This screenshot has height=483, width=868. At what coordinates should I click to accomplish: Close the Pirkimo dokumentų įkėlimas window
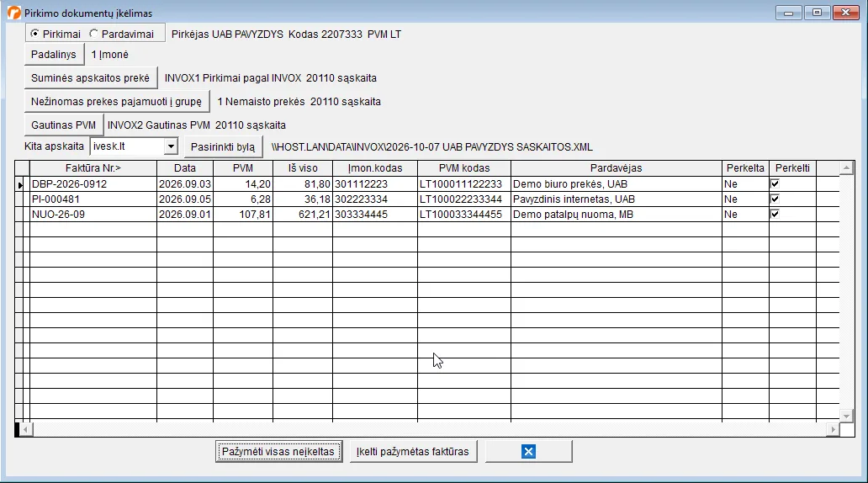coord(846,12)
